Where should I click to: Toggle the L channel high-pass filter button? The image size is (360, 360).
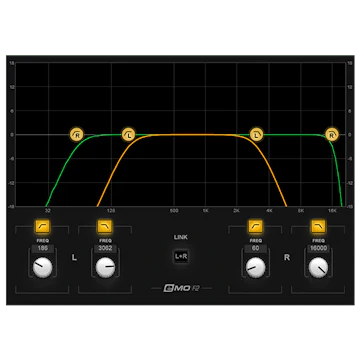click(x=42, y=226)
